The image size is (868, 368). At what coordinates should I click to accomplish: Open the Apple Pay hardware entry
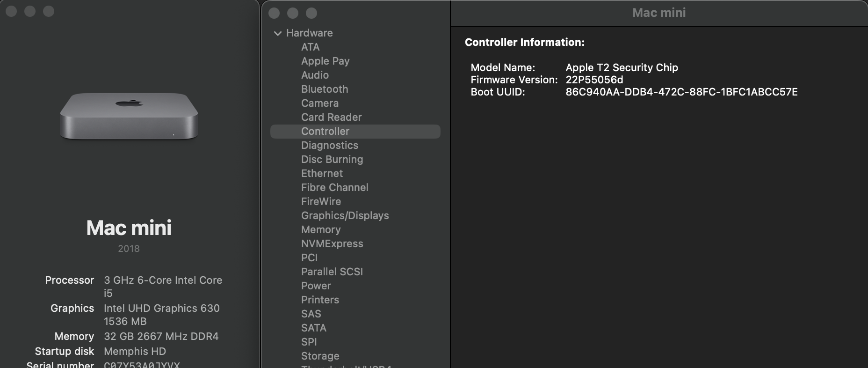click(x=325, y=61)
